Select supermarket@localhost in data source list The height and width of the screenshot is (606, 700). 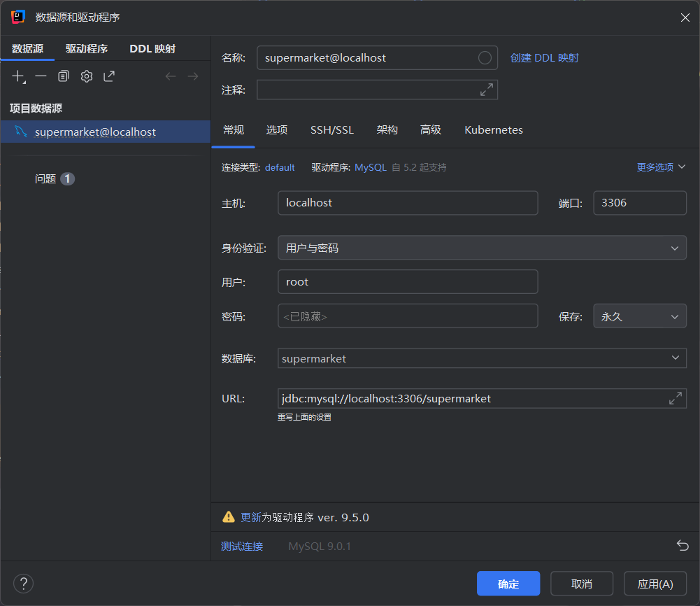pyautogui.click(x=106, y=132)
